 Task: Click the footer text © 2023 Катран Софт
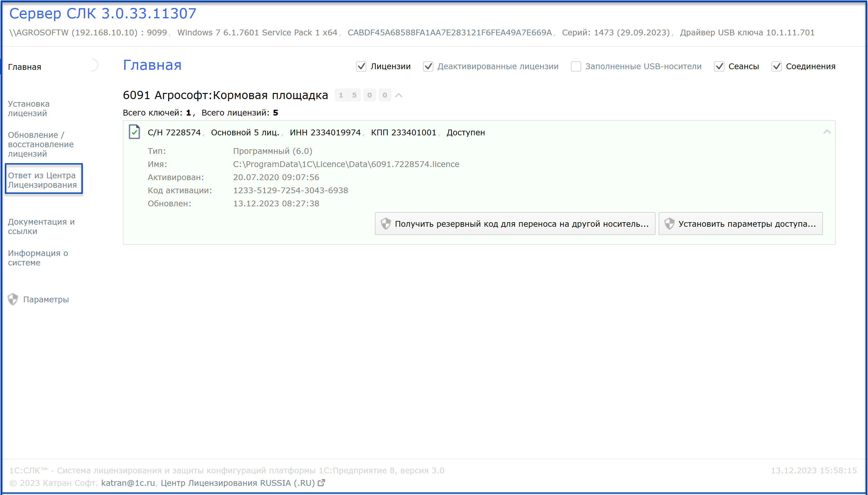[54, 483]
